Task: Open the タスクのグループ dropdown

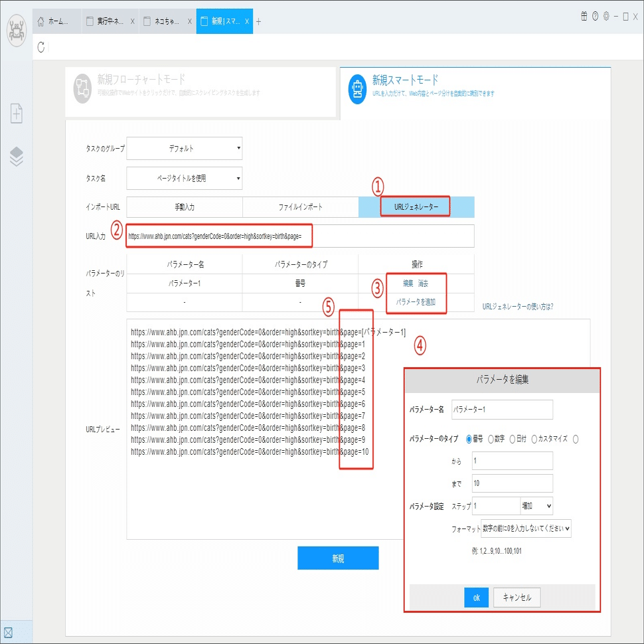Action: coord(185,148)
